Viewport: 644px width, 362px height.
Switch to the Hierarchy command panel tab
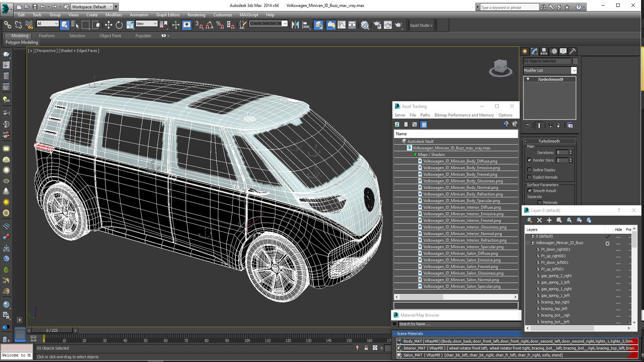pyautogui.click(x=544, y=51)
